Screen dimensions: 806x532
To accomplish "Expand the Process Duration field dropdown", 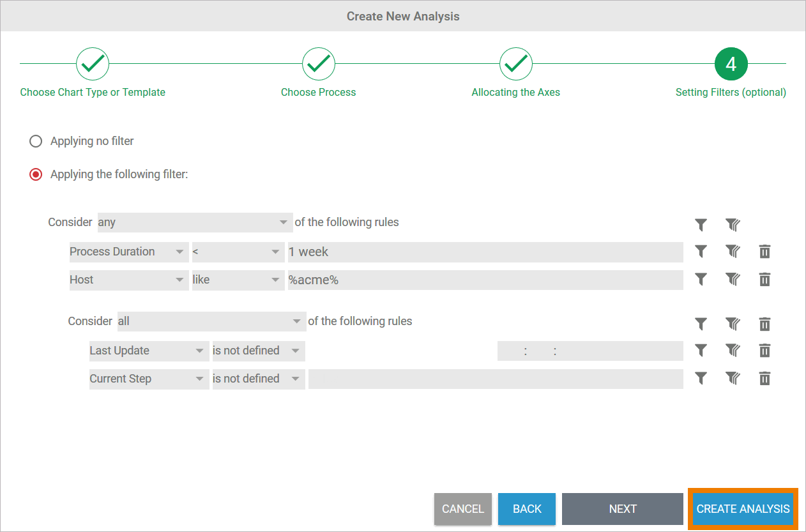I will click(128, 252).
